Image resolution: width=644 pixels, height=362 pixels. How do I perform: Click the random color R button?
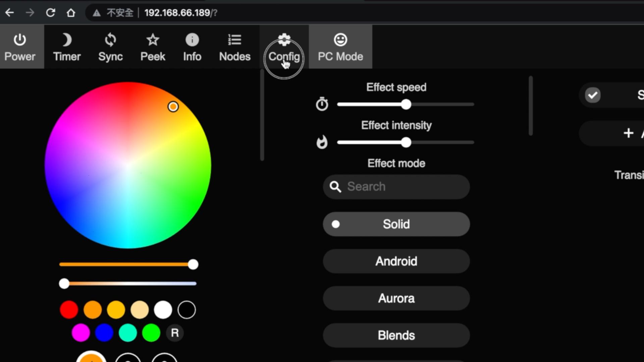pyautogui.click(x=175, y=333)
